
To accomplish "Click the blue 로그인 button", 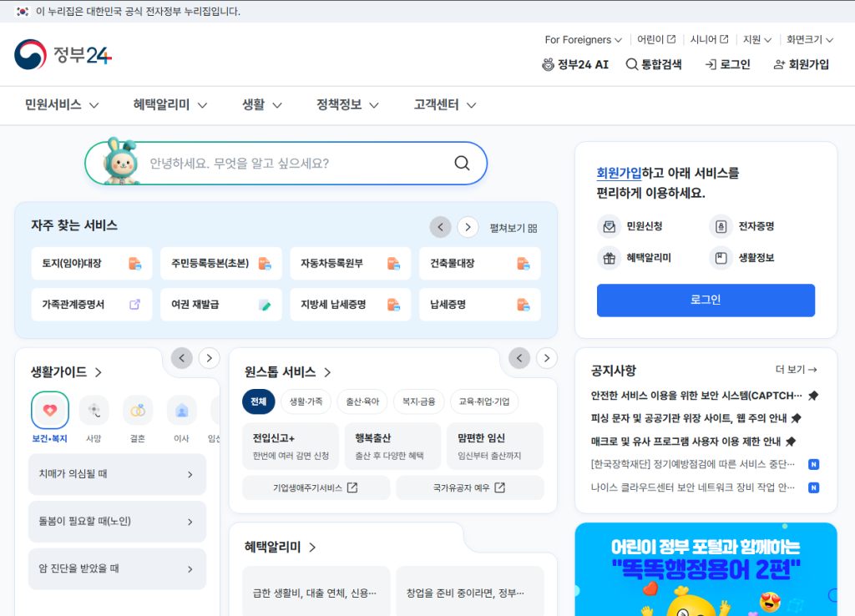I will [x=706, y=300].
